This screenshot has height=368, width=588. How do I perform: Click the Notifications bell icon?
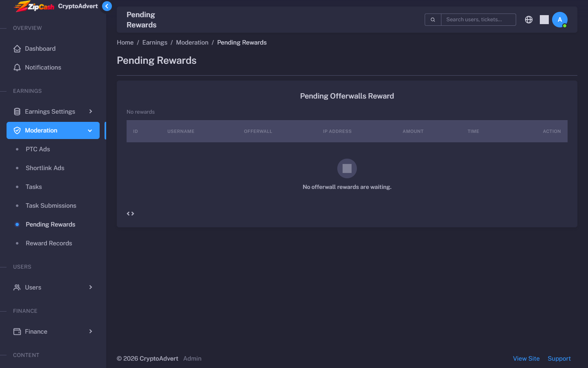coord(17,67)
